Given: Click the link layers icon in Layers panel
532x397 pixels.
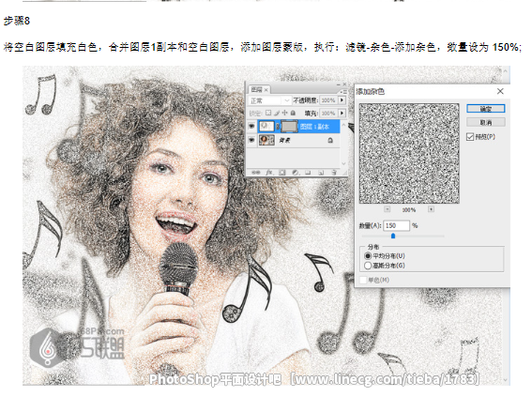Looking at the screenshot, I should [x=256, y=173].
